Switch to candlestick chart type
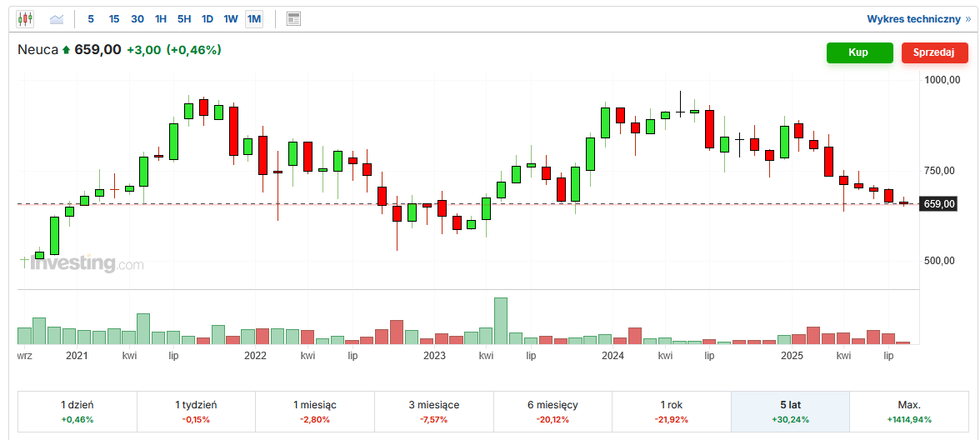This screenshot has height=440, width=980. [x=25, y=18]
